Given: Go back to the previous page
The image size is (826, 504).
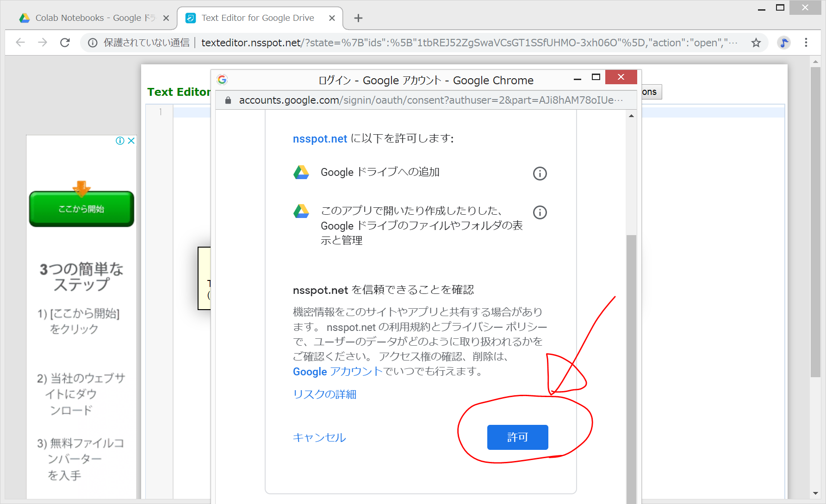Looking at the screenshot, I should point(20,43).
